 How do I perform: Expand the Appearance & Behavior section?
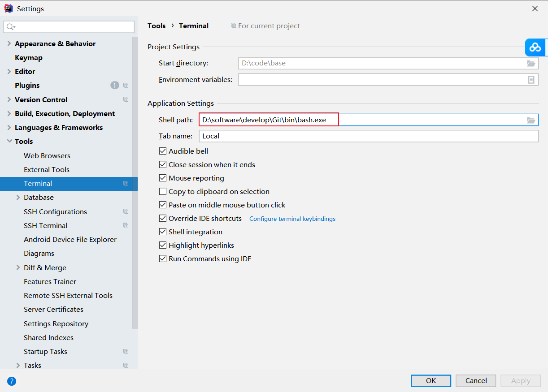(x=9, y=43)
